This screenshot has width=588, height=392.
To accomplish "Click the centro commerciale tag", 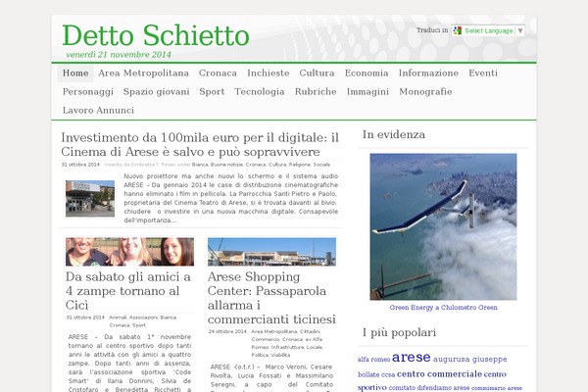I will click(439, 374).
